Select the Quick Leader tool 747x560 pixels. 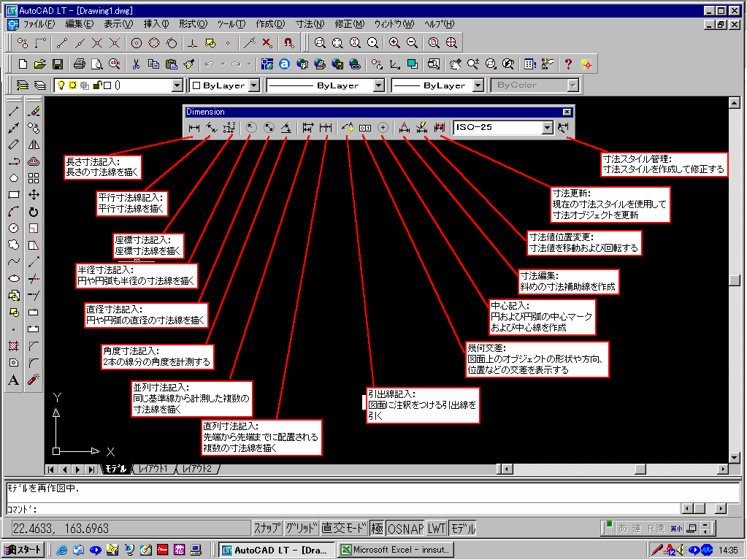pos(348,128)
